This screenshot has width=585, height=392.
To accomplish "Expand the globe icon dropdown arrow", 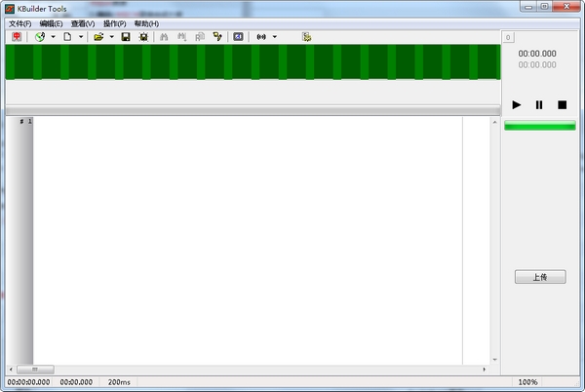I will pyautogui.click(x=53, y=36).
